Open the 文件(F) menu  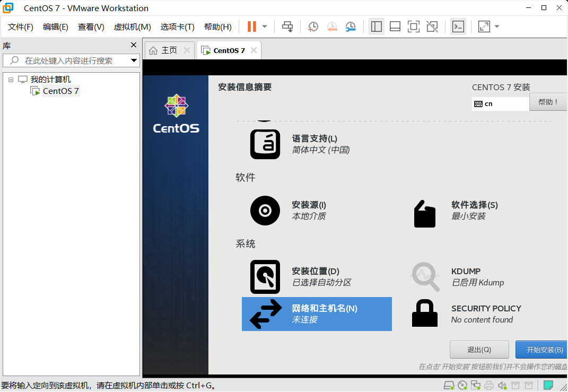21,27
